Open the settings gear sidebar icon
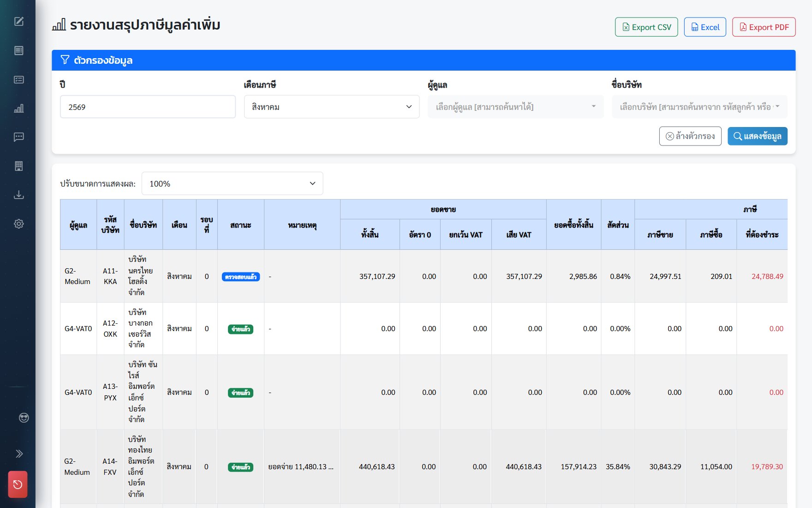 [19, 224]
